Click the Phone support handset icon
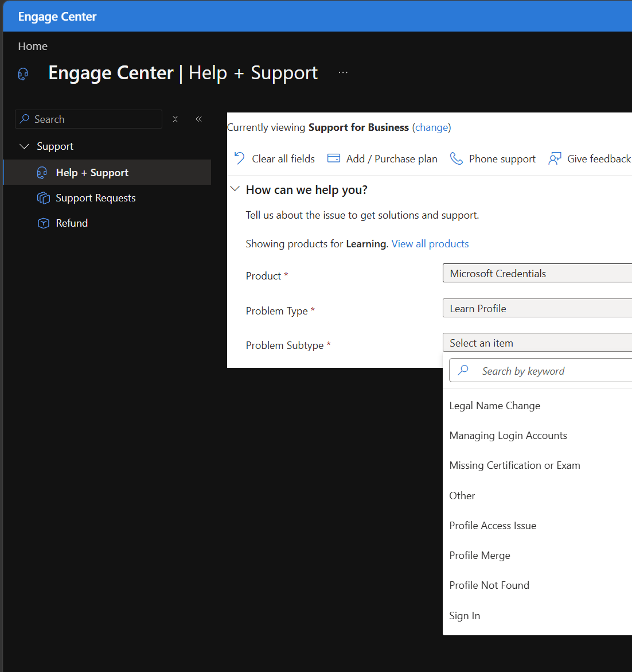Image resolution: width=632 pixels, height=672 pixels. [x=457, y=158]
